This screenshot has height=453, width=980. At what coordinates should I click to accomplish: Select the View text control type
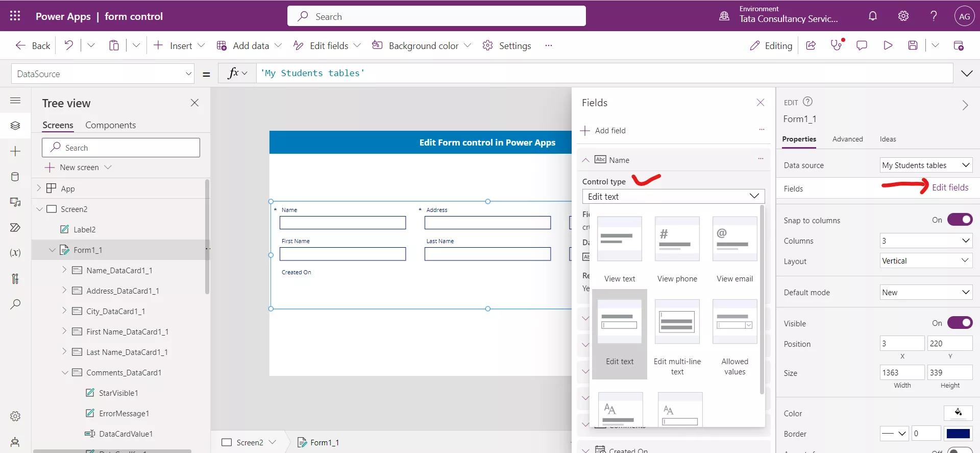pyautogui.click(x=620, y=250)
